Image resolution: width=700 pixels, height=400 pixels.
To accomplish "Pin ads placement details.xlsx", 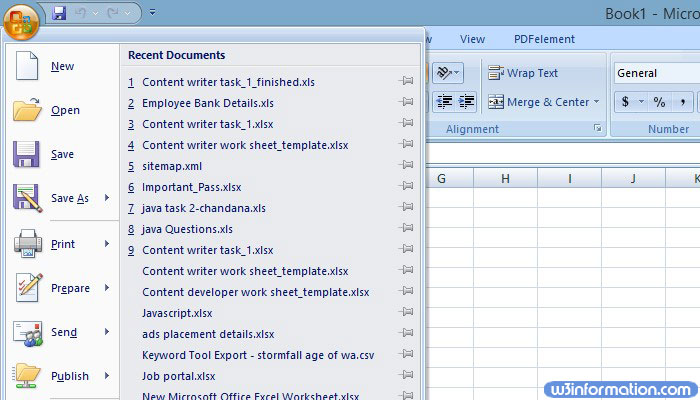I will coord(406,333).
